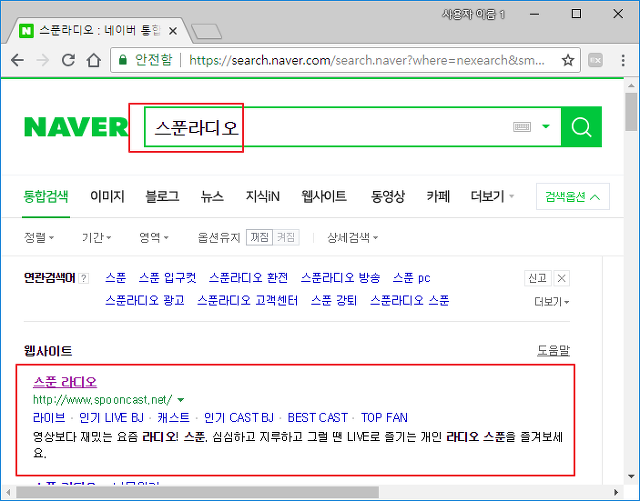Reload the page with refresh icon
The height and width of the screenshot is (501, 640).
[68, 60]
